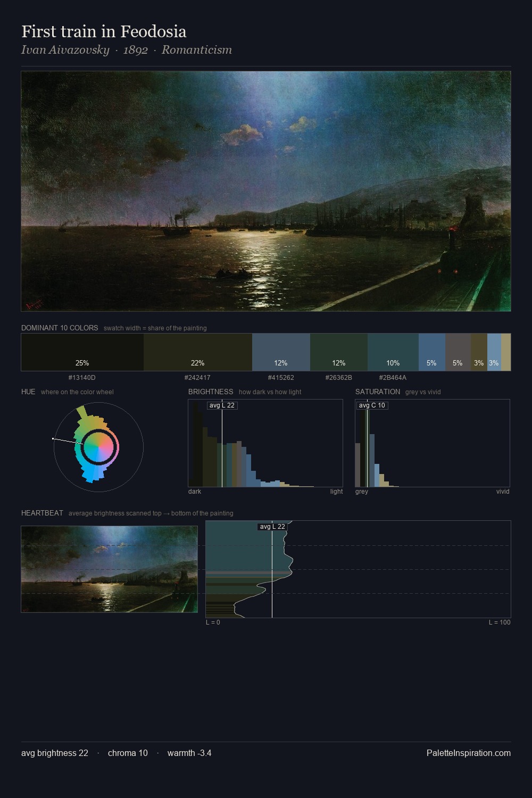Select the 3% olive swatch
Image resolution: width=532 pixels, height=798 pixels.
pyautogui.click(x=479, y=352)
